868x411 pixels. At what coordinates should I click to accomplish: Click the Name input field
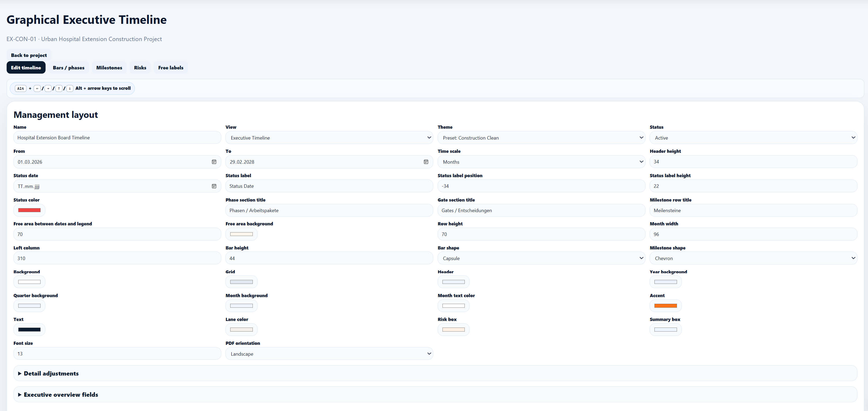tap(117, 137)
